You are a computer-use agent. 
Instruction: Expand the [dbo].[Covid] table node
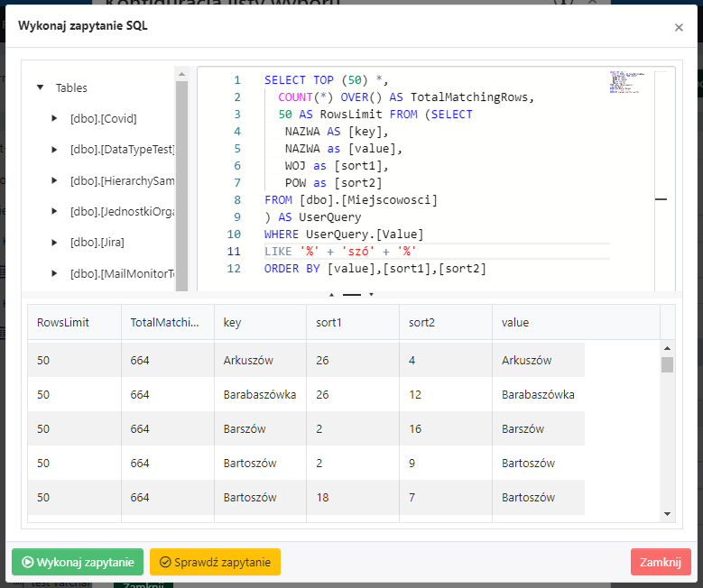point(55,118)
